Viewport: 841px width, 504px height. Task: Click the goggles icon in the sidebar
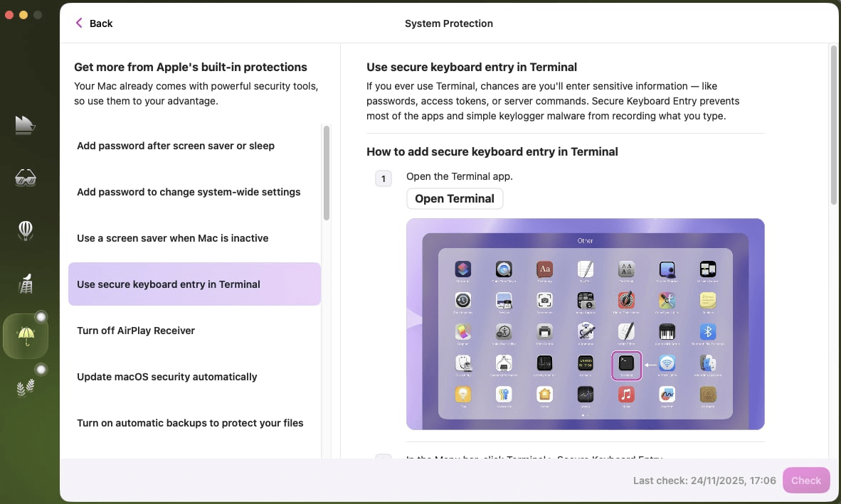tap(26, 178)
